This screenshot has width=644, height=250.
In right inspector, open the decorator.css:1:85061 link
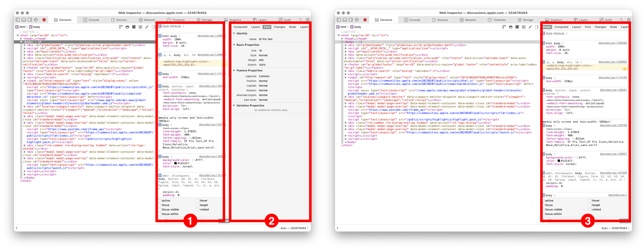pos(613,90)
